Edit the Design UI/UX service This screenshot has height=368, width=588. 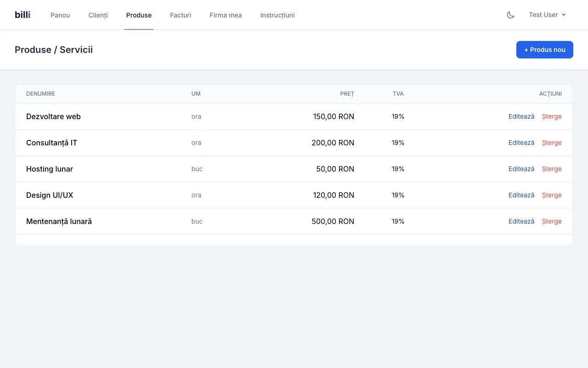point(521,195)
